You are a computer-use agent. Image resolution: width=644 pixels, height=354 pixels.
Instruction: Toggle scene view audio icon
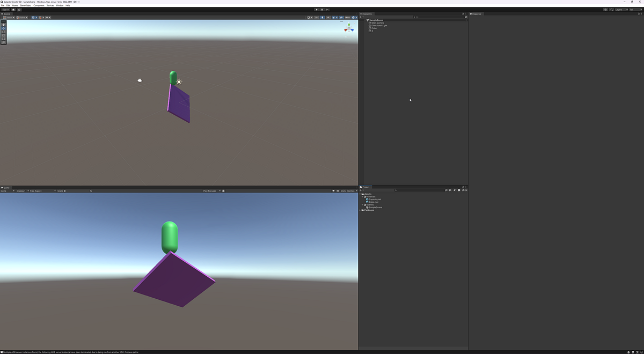[328, 18]
